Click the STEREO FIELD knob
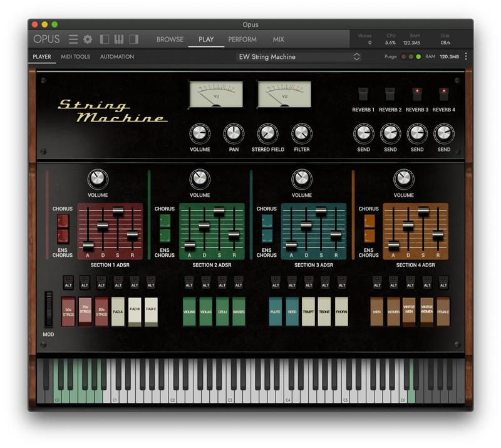This screenshot has height=448, width=501. tap(267, 133)
